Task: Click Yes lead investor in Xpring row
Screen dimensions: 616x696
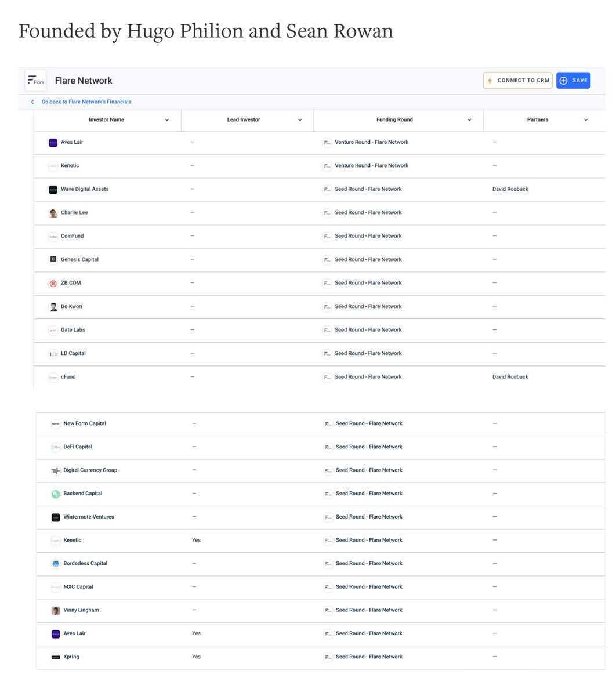Action: tap(196, 657)
